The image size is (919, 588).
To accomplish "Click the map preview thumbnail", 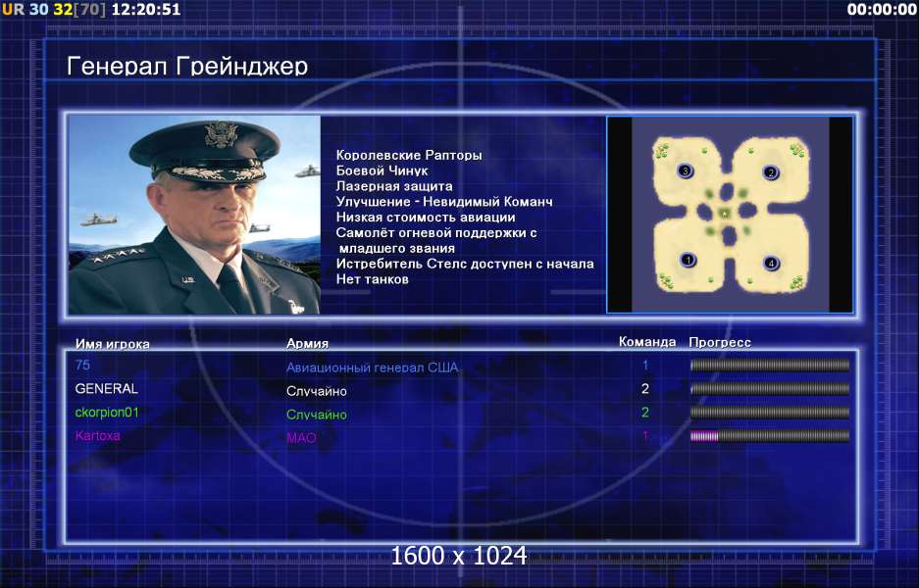I will (730, 215).
